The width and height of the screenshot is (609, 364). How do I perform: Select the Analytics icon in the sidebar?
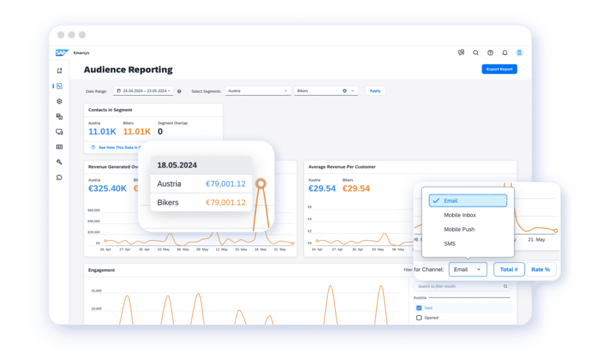click(59, 86)
